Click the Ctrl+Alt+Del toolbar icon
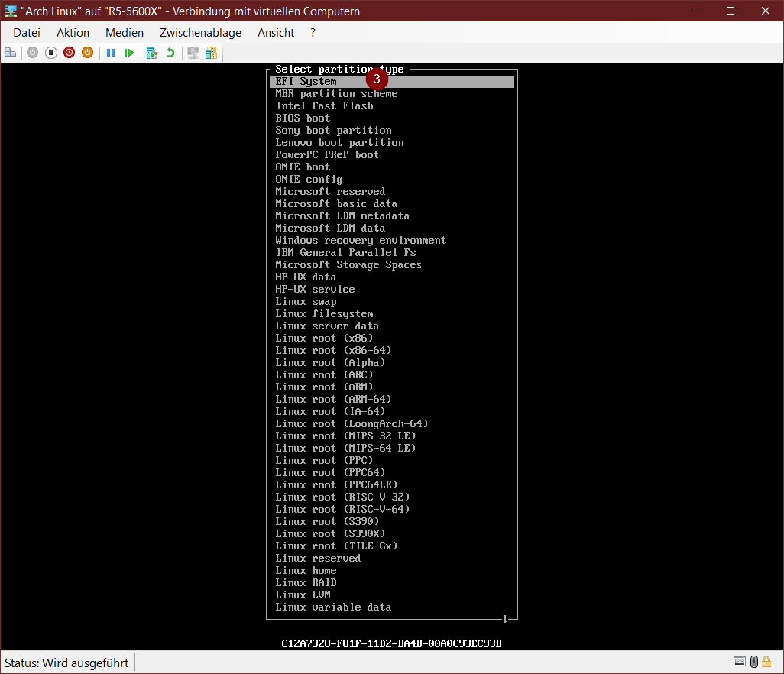Image resolution: width=784 pixels, height=674 pixels. pyautogui.click(x=11, y=53)
